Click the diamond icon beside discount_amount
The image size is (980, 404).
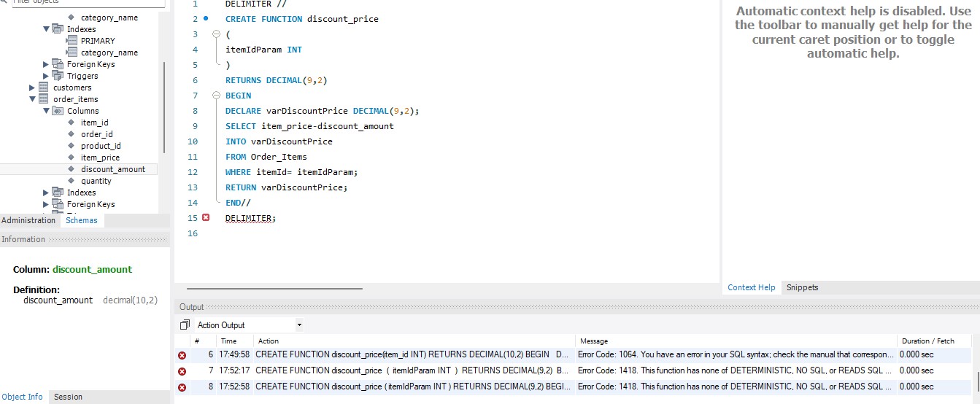(x=71, y=169)
